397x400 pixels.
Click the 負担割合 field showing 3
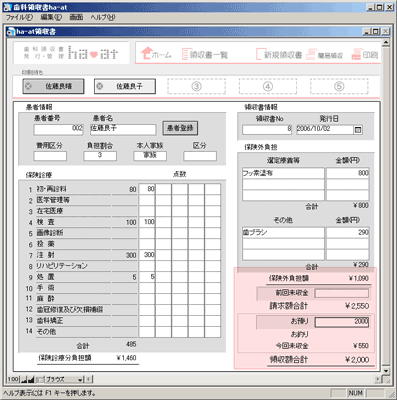click(x=100, y=156)
